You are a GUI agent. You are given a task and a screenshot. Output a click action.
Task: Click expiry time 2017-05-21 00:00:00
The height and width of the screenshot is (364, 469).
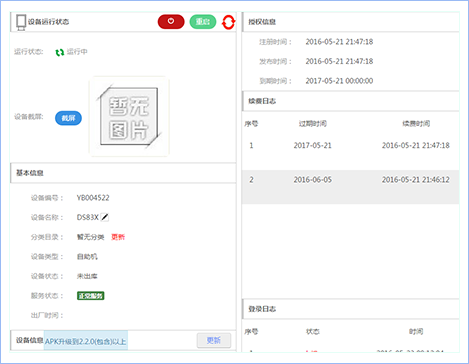pyautogui.click(x=339, y=81)
